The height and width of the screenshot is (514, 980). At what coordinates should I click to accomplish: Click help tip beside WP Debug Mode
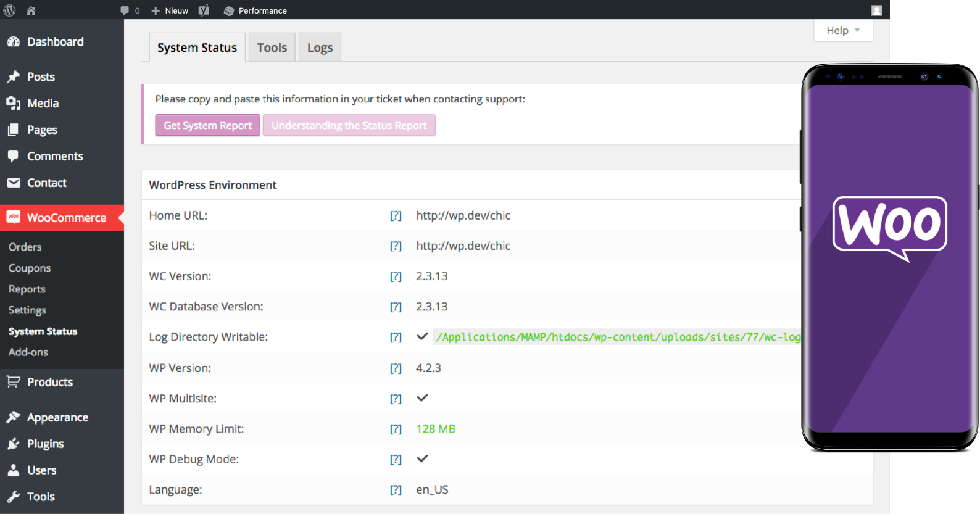click(x=396, y=459)
